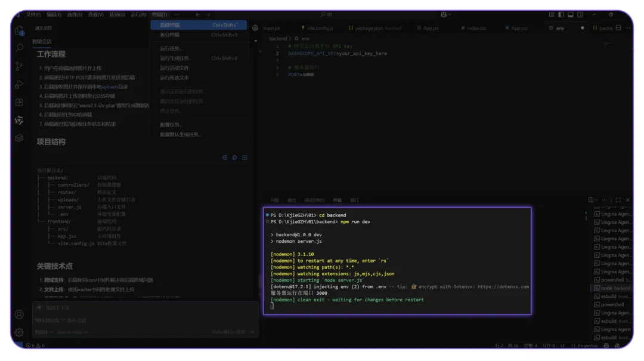This screenshot has width=644, height=361.
Task: Click backend in the breadcrumb
Action: (278, 38)
